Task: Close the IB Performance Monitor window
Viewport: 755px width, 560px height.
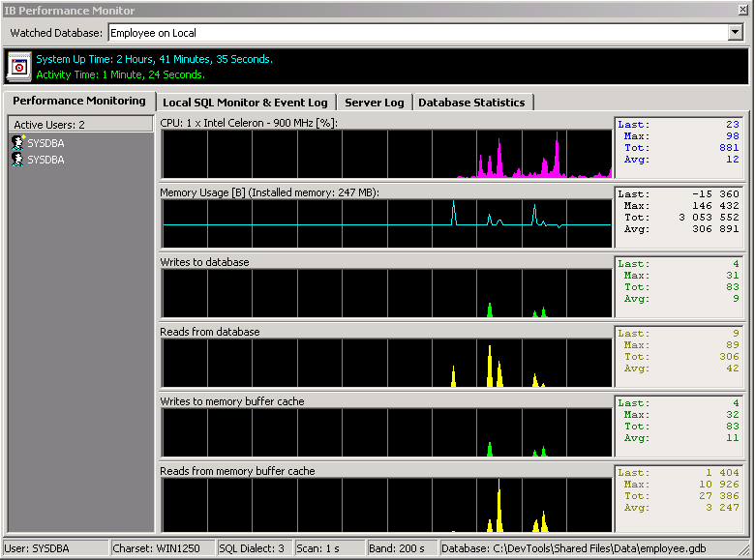Action: [x=742, y=10]
